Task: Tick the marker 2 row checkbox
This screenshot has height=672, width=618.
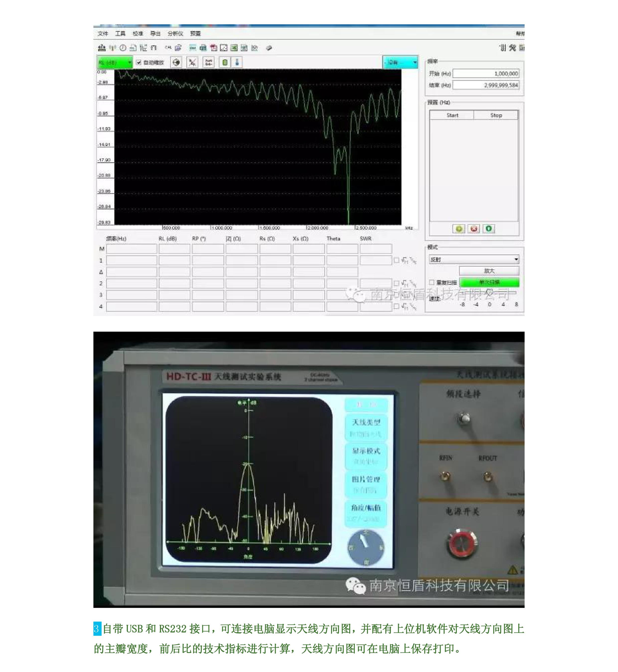Action: [396, 283]
